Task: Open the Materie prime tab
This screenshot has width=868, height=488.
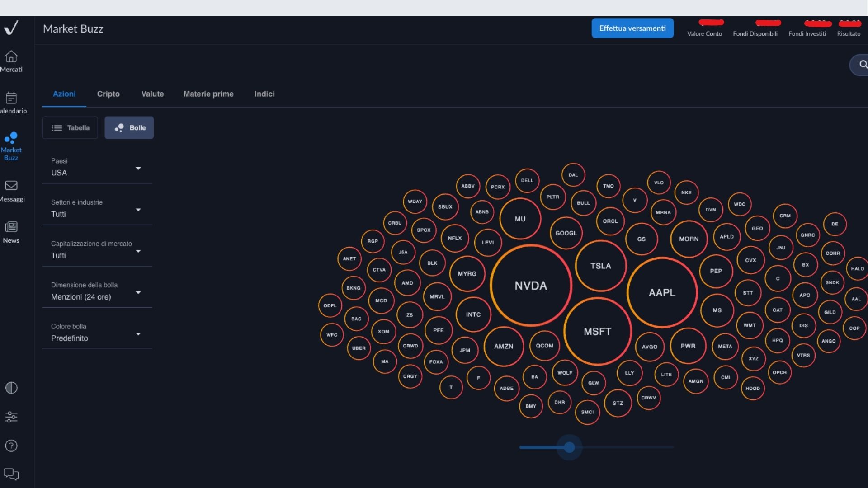Action: click(x=208, y=94)
